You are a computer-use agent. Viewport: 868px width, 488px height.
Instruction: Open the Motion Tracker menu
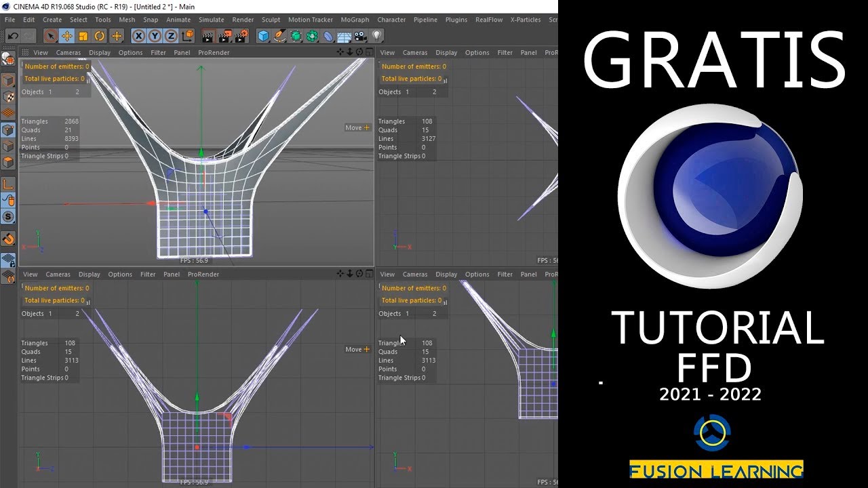pos(311,20)
